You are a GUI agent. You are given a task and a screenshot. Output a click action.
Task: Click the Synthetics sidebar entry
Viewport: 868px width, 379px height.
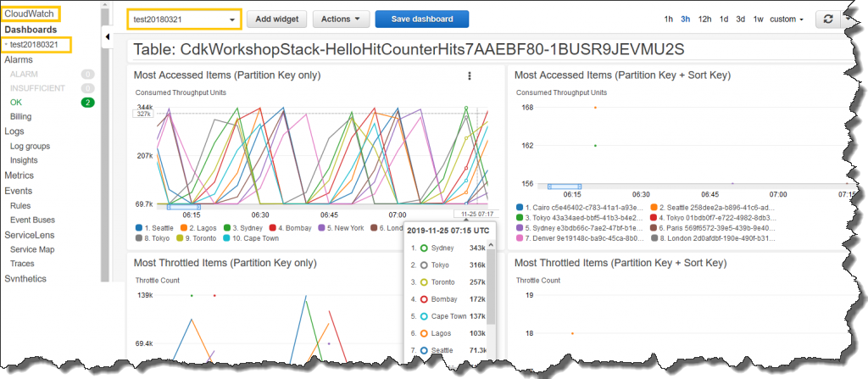pyautogui.click(x=25, y=279)
